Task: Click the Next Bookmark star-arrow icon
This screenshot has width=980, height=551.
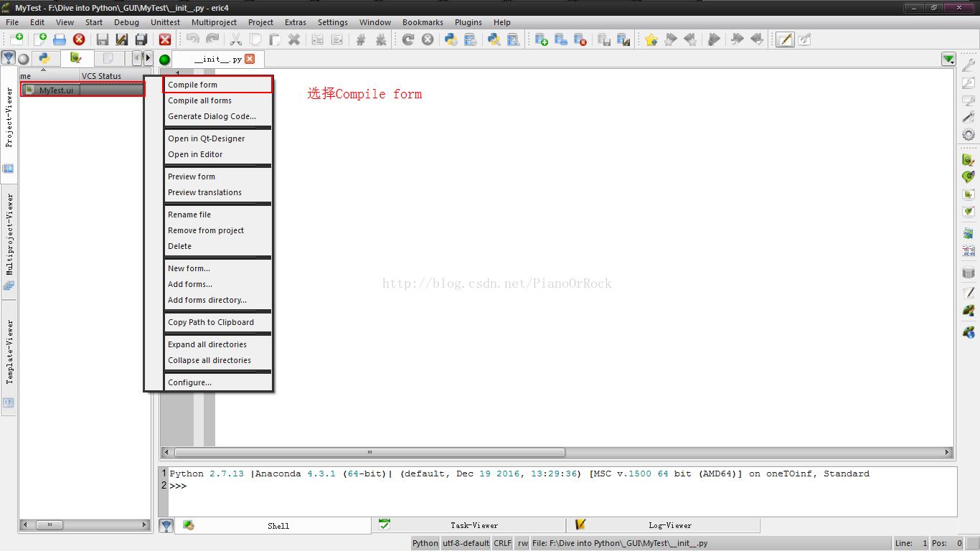Action: (x=671, y=39)
